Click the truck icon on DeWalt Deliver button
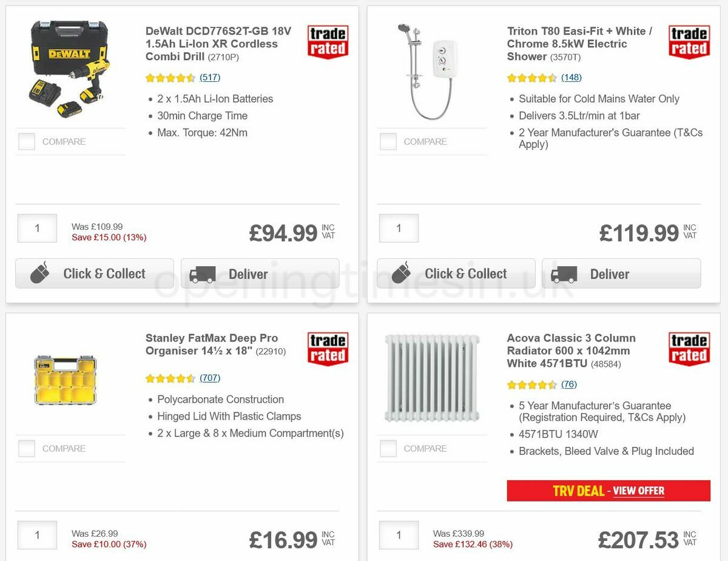Image resolution: width=728 pixels, height=561 pixels. coord(204,274)
